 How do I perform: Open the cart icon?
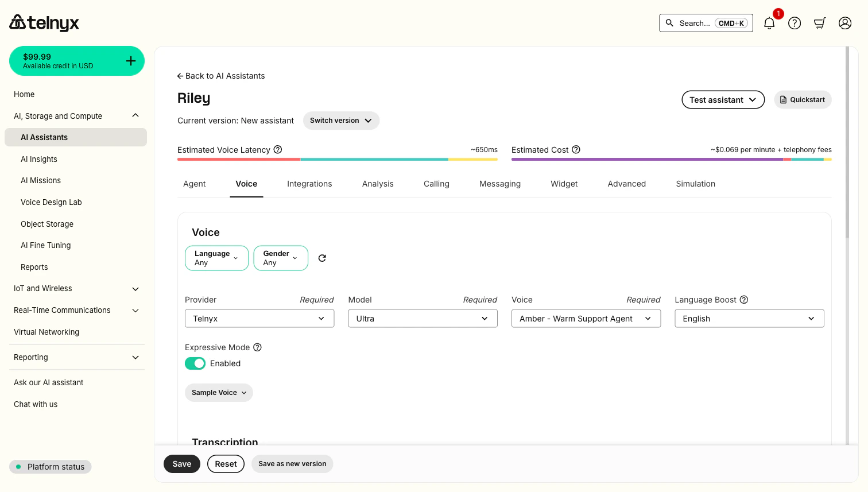(820, 23)
